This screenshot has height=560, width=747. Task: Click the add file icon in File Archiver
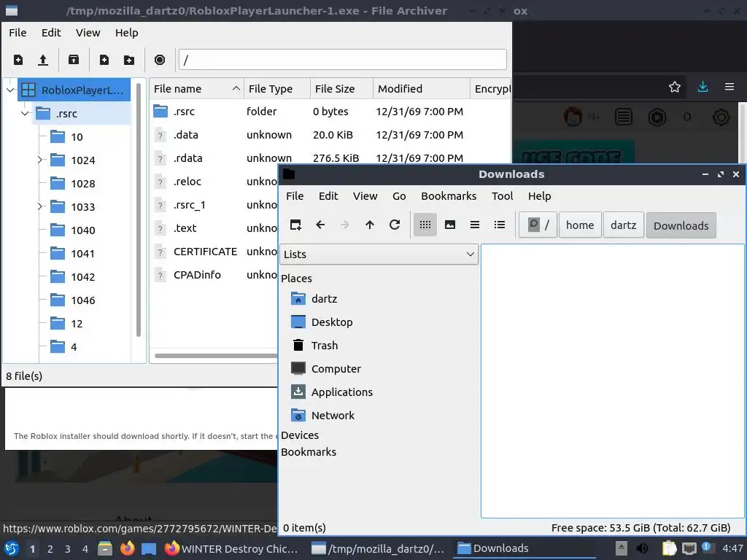click(104, 60)
